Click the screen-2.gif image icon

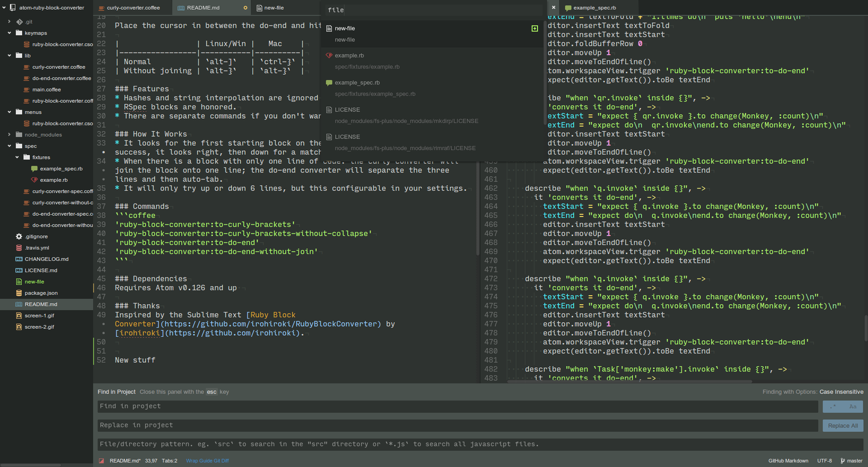(x=19, y=327)
